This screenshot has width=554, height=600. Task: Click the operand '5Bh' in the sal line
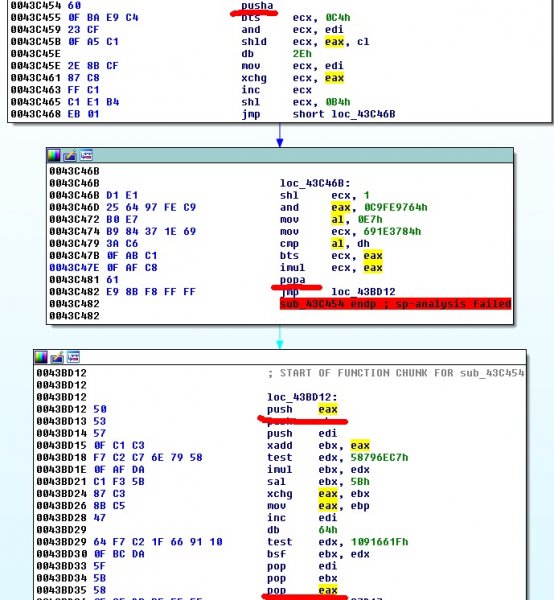tap(360, 482)
